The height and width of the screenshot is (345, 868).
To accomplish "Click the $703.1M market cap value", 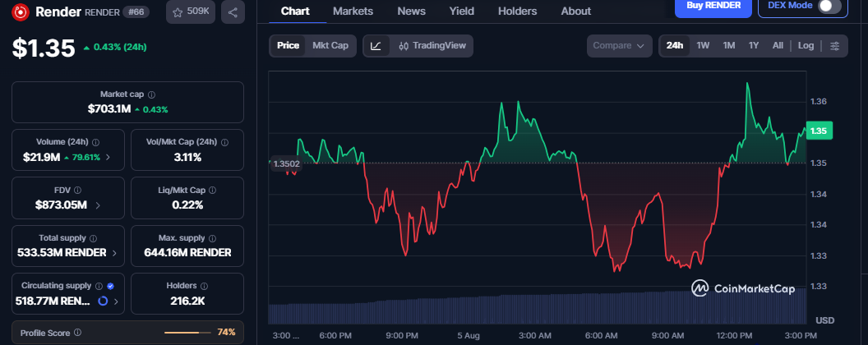I will coord(109,109).
